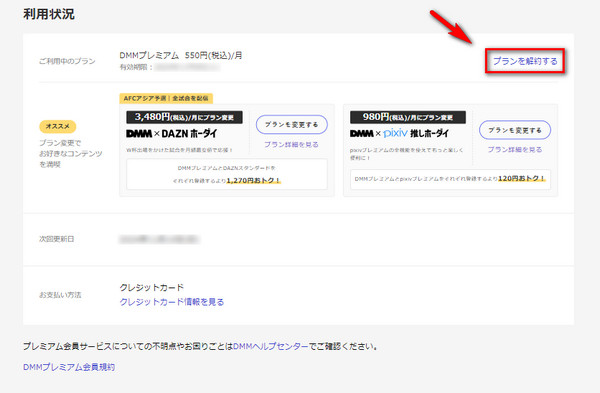Click the 有効期間 label
This screenshot has height=393, width=600.
pyautogui.click(x=136, y=67)
